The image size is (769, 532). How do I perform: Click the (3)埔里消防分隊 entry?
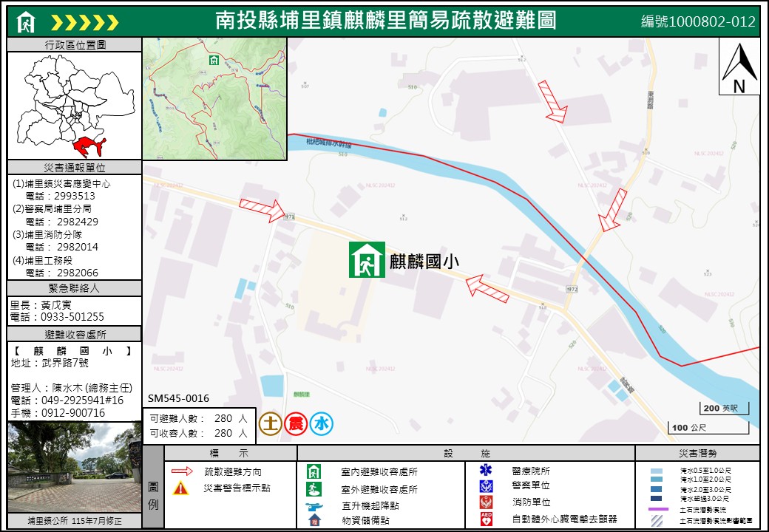(x=47, y=235)
